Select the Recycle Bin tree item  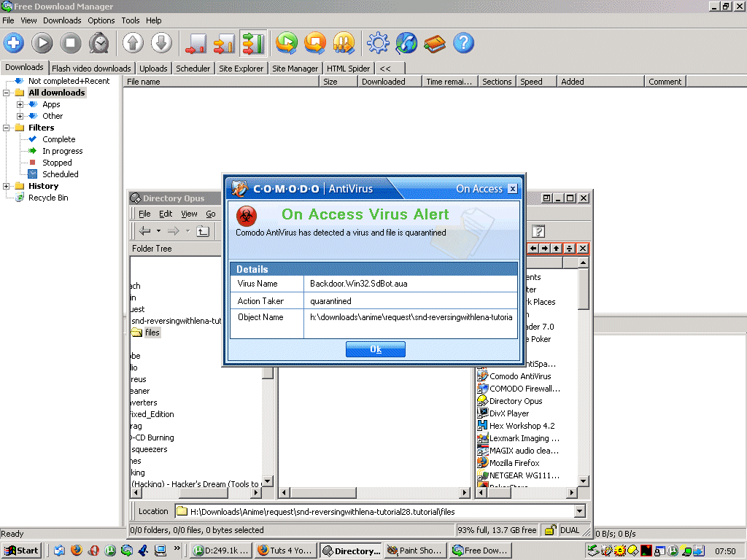coord(48,198)
